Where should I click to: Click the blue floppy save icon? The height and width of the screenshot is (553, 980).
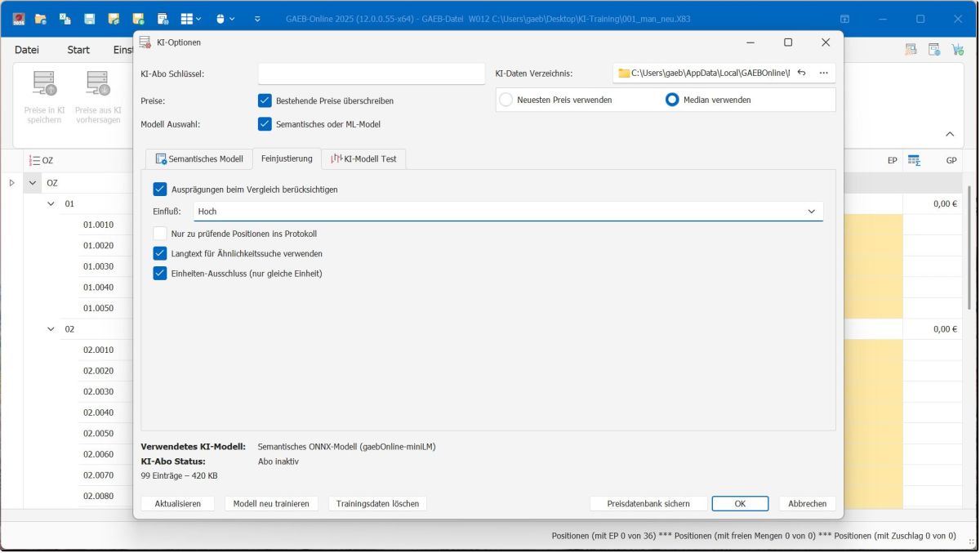tap(90, 18)
